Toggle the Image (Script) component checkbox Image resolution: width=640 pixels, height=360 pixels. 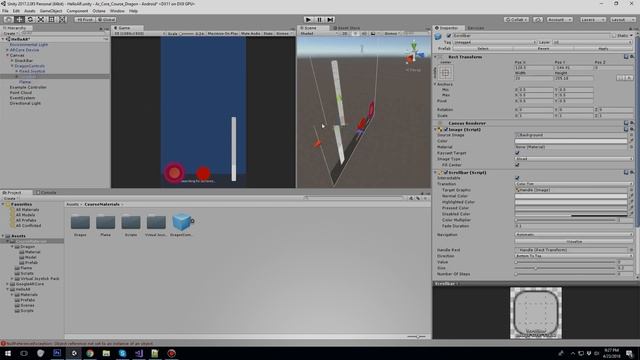[x=446, y=129]
